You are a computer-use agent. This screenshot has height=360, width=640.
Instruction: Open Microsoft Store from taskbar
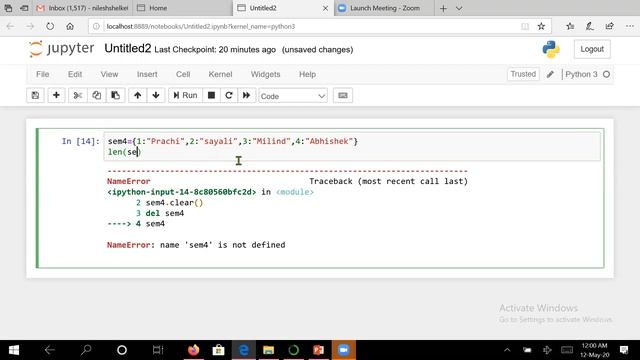(218, 350)
